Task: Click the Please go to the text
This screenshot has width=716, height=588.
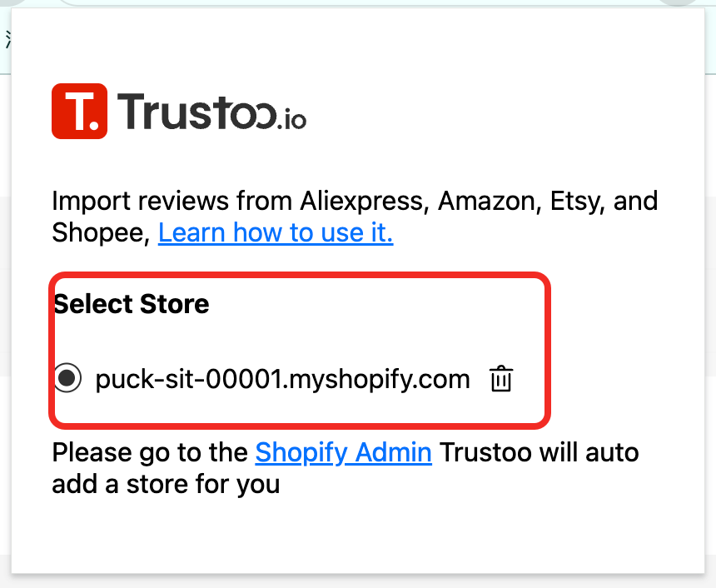Action: (x=150, y=452)
